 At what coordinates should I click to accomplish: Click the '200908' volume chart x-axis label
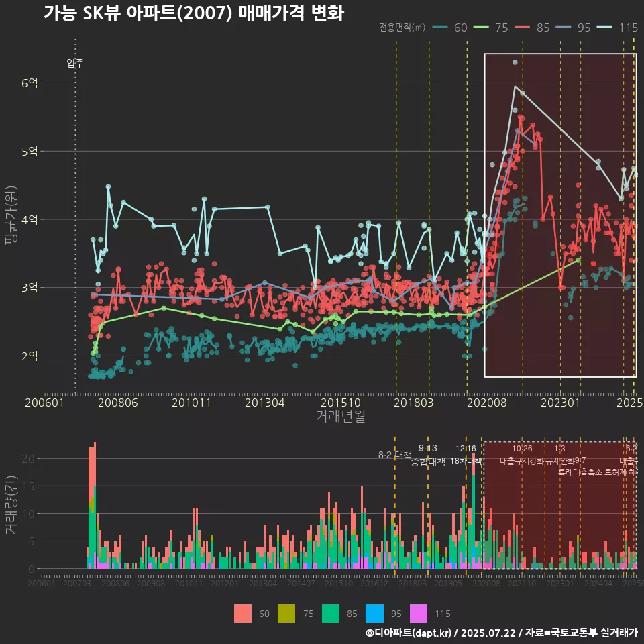(x=151, y=583)
